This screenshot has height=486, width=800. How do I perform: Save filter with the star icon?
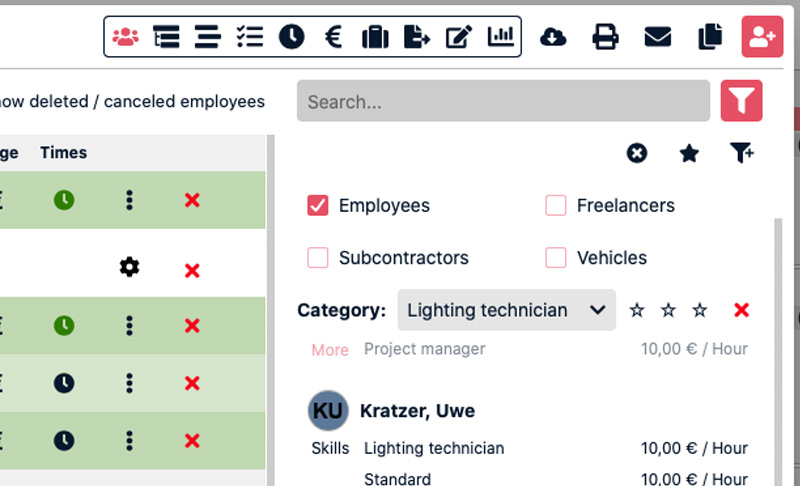tap(689, 153)
